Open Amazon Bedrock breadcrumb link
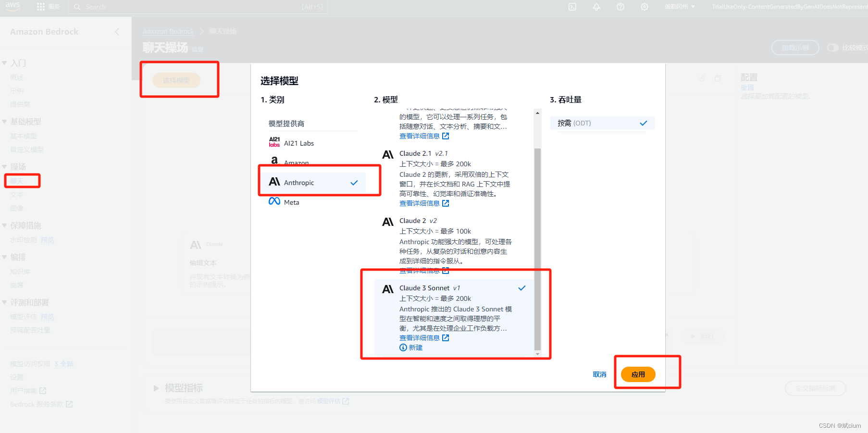 point(168,31)
